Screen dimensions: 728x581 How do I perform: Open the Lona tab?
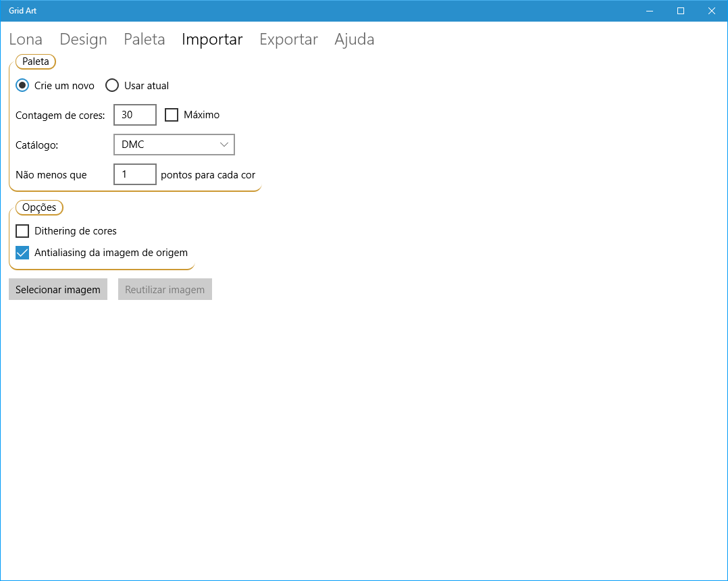click(26, 39)
